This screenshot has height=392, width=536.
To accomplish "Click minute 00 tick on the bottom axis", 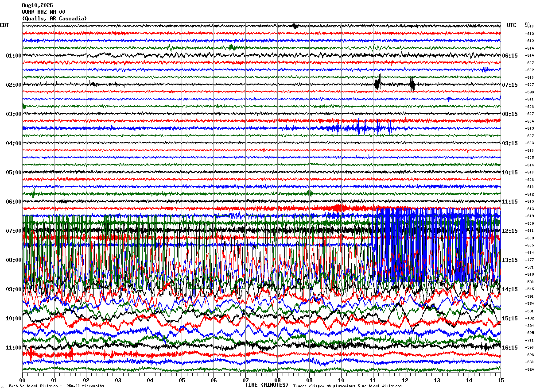I will coord(22,380).
